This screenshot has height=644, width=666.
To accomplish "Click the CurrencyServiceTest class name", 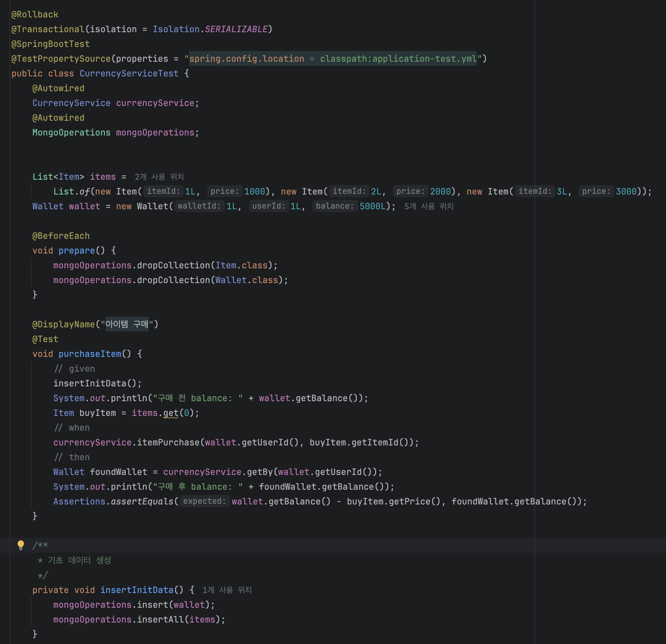I will (x=129, y=73).
